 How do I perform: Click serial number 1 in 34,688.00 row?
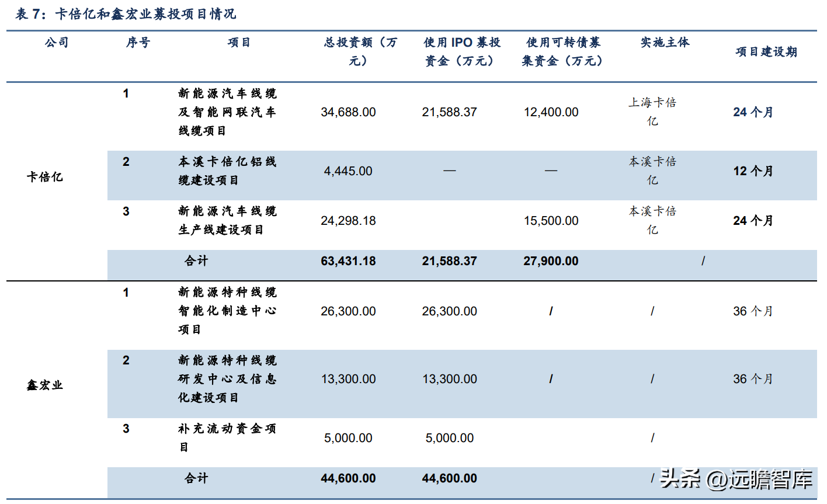(x=126, y=93)
